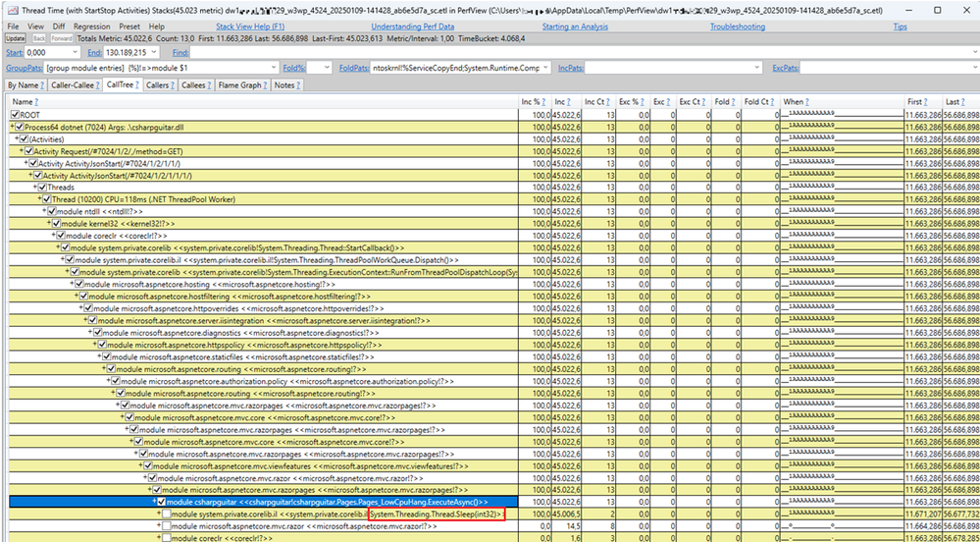Expand the plus icon beside Process64 dotnet row
Viewport: 980px width, 542px height.
pyautogui.click(x=13, y=128)
